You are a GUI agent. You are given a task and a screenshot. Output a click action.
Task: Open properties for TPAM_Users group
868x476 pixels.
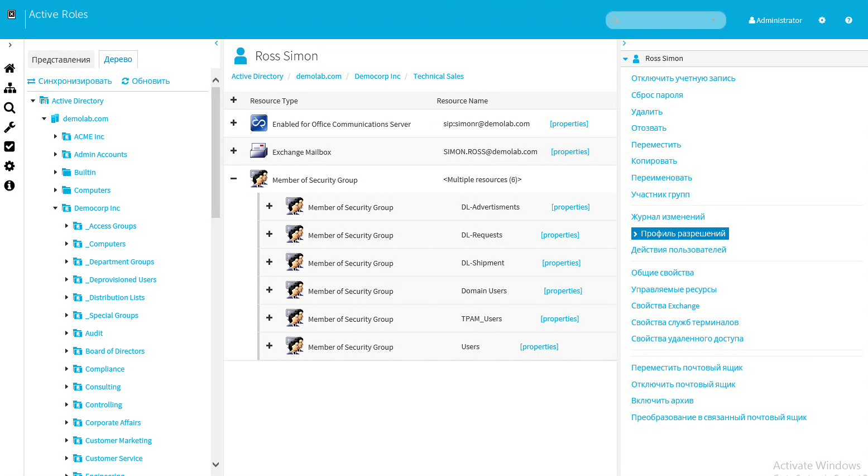(559, 318)
